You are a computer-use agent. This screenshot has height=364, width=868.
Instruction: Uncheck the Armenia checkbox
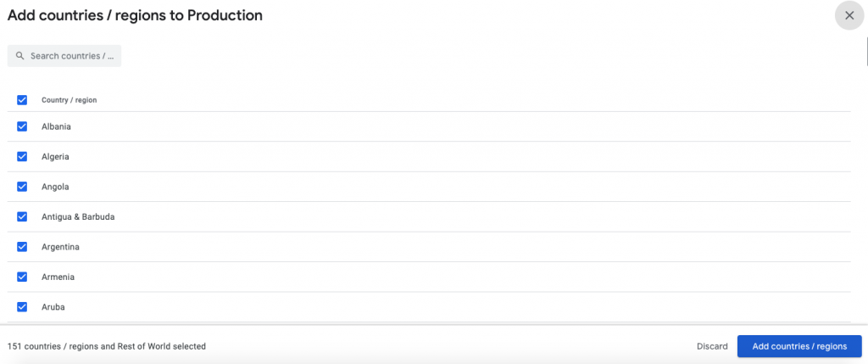(22, 277)
